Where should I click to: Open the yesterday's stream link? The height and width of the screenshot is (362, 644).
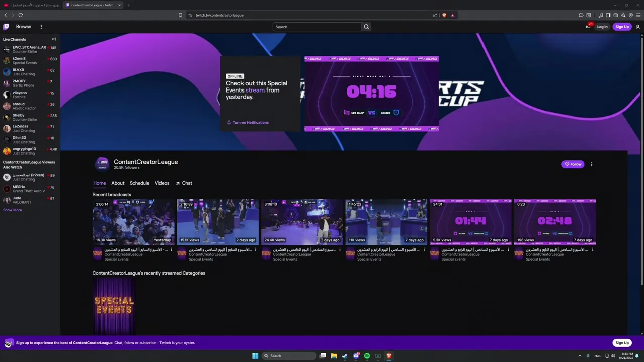coord(255,90)
